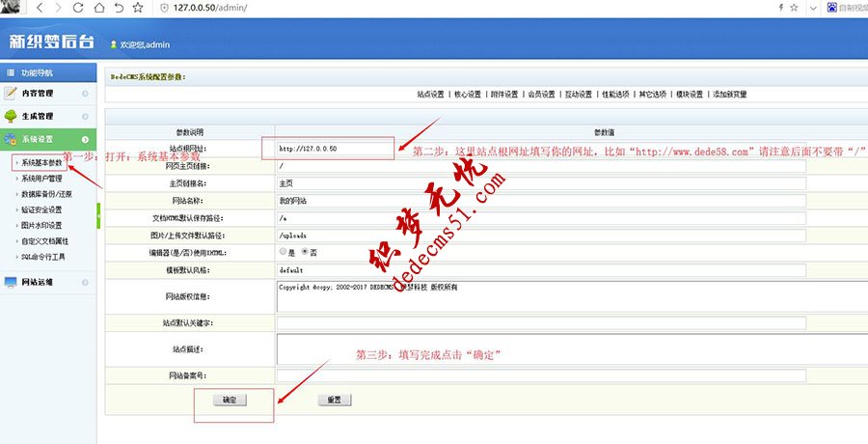
Task: Open 系统基本参数 in the sidebar
Action: point(41,163)
